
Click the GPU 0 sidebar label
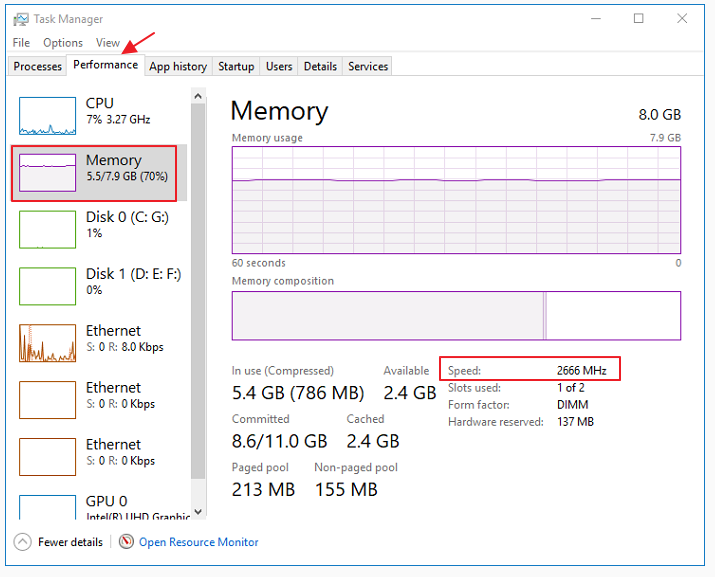[x=106, y=501]
